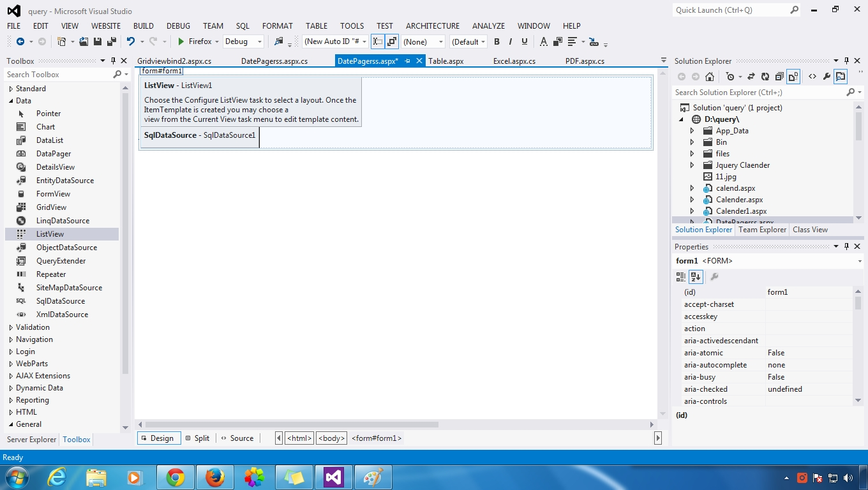
Task: Click the Sync with Active Document icon
Action: click(x=751, y=77)
